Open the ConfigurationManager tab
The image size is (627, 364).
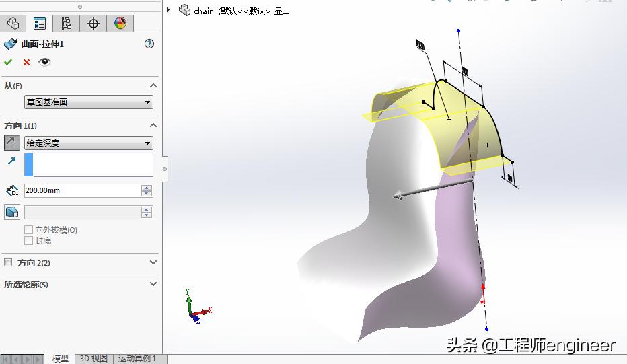coord(66,24)
